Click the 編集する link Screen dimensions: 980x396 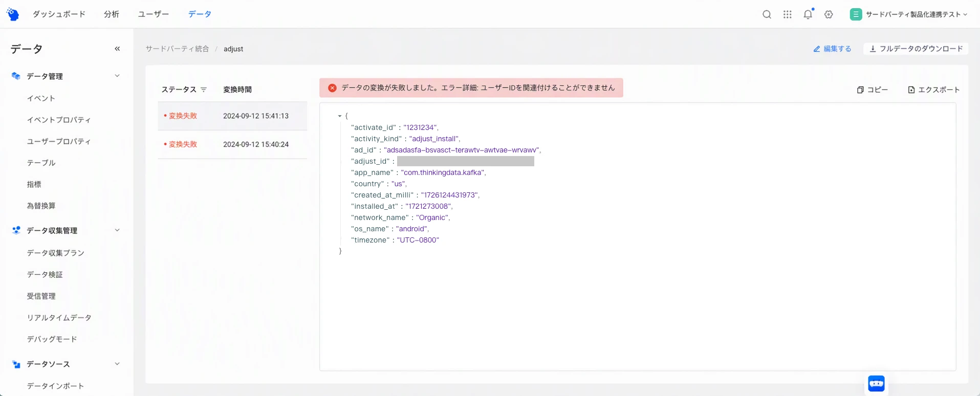coord(833,49)
